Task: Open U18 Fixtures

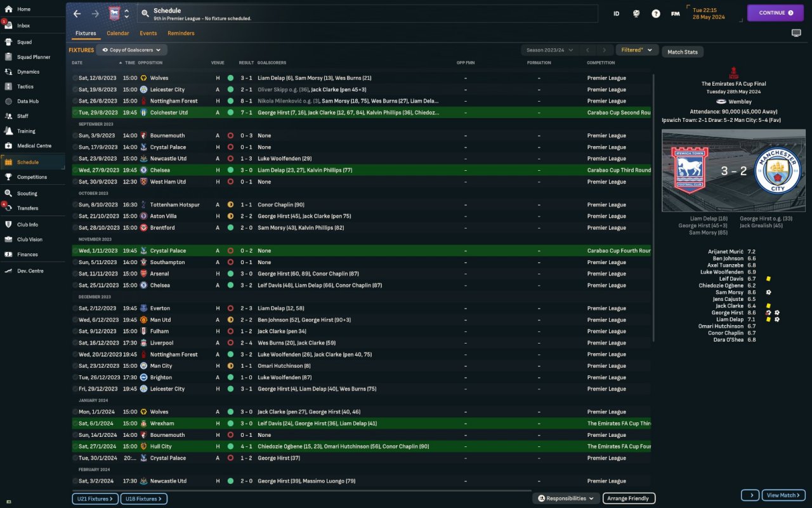Action: tap(144, 499)
